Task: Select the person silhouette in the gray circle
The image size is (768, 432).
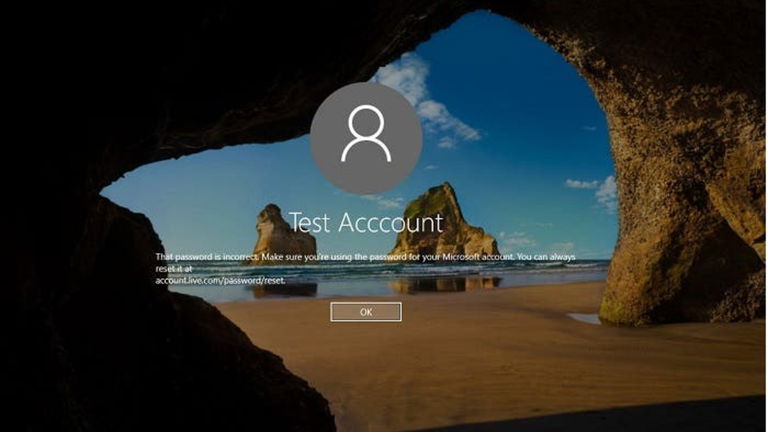Action: (x=365, y=138)
